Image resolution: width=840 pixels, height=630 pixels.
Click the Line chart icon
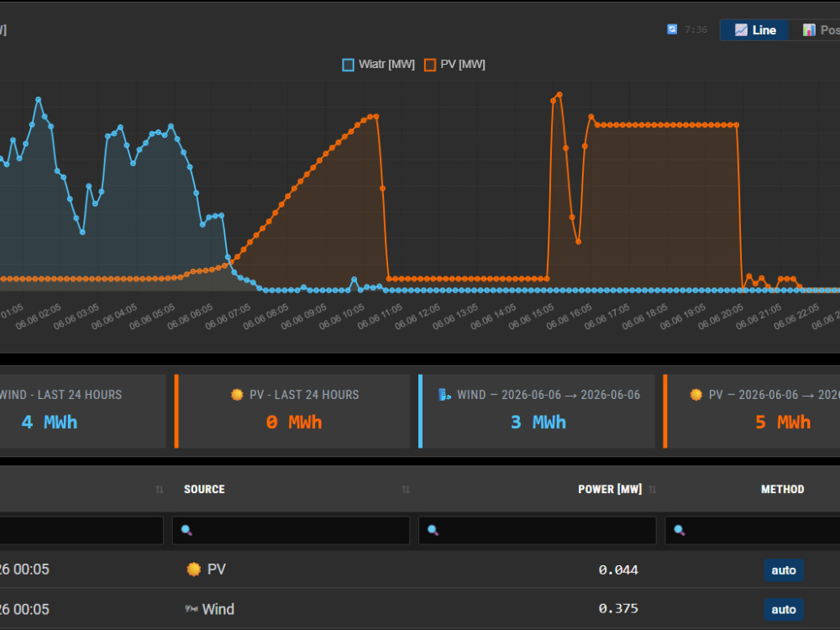tap(741, 30)
